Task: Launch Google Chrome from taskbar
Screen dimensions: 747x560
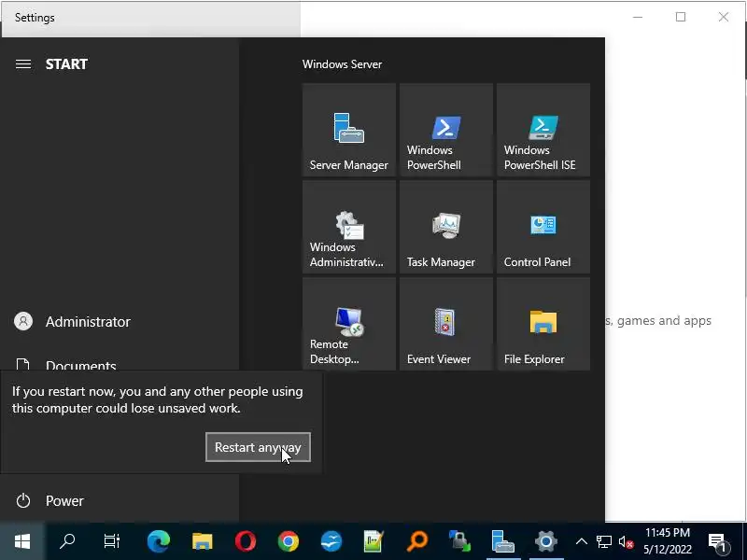Action: (289, 541)
